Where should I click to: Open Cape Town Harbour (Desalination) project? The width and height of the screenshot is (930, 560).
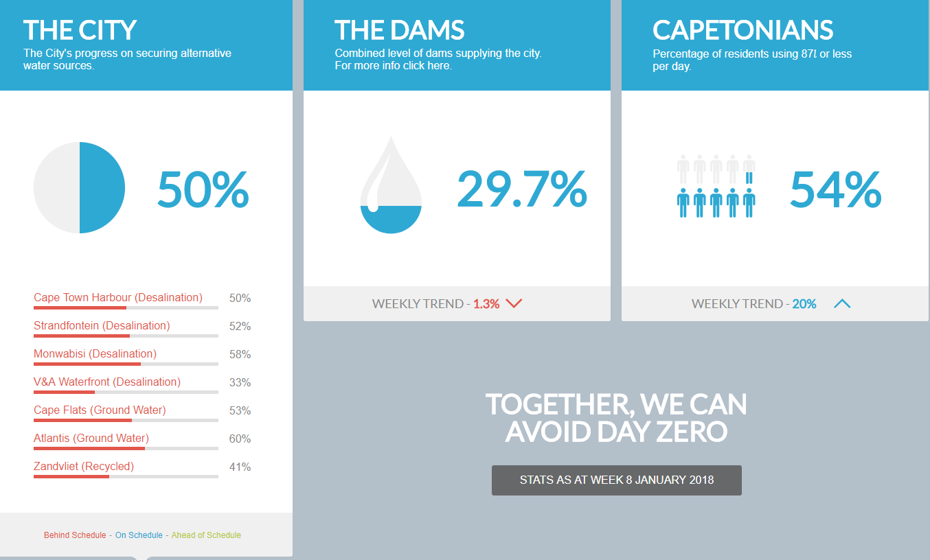point(118,297)
